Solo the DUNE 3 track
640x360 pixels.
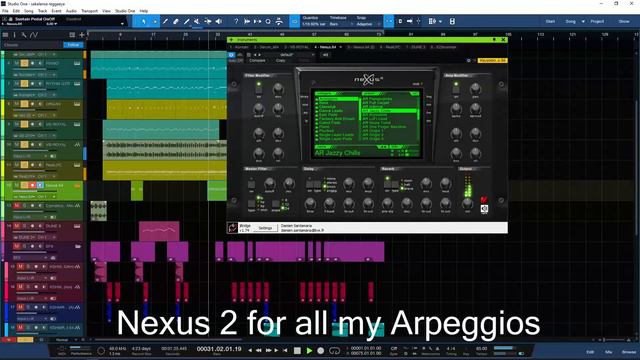click(24, 226)
